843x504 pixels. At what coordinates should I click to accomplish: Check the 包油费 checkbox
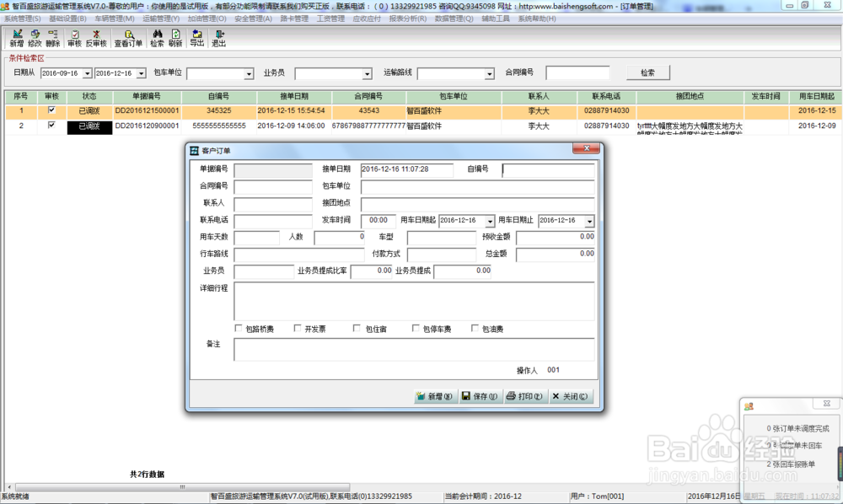[x=475, y=328]
